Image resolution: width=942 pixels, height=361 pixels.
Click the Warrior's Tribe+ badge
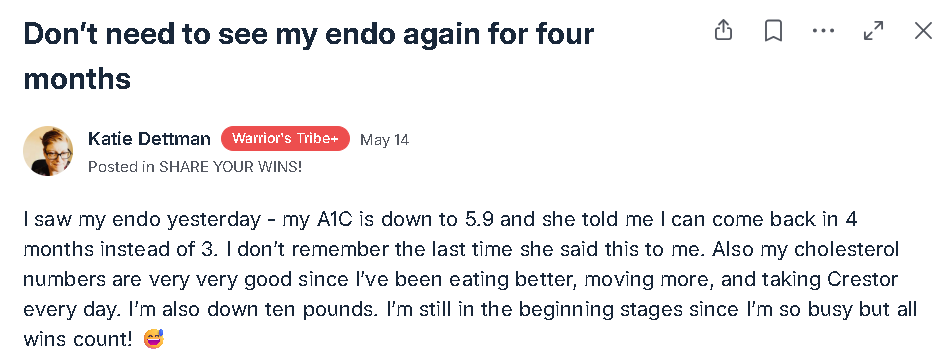pyautogui.click(x=285, y=139)
